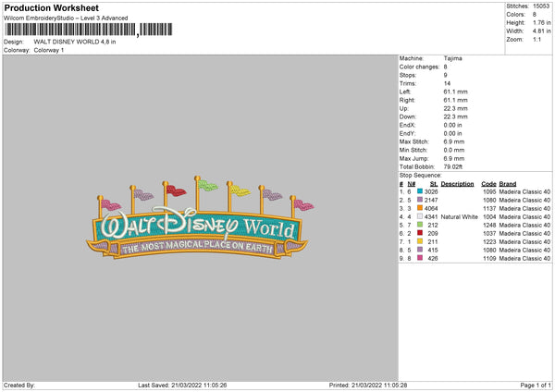Select the Wilcom EmbroideryStudio – Level 3 Advanced line
The height and width of the screenshot is (392, 555).
pos(66,18)
